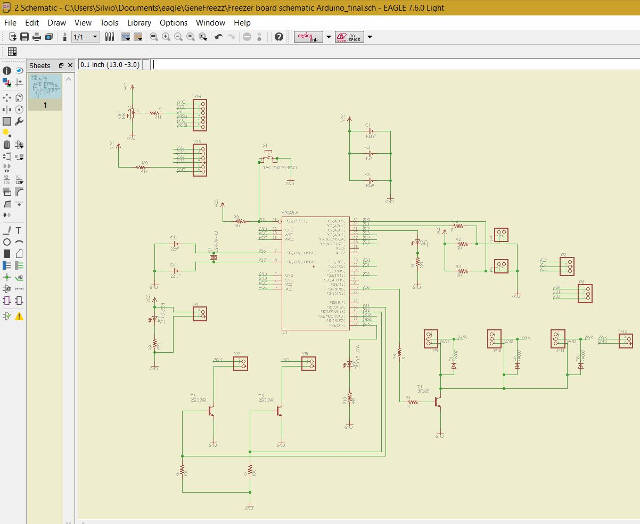Select the Delete trash tool
The image size is (640, 524).
pyautogui.click(x=7, y=145)
